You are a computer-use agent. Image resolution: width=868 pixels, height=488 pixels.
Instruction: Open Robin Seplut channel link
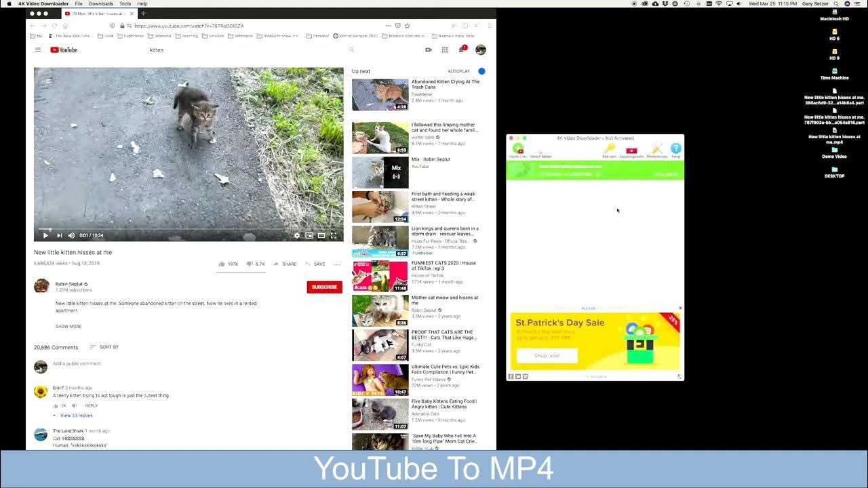click(70, 284)
